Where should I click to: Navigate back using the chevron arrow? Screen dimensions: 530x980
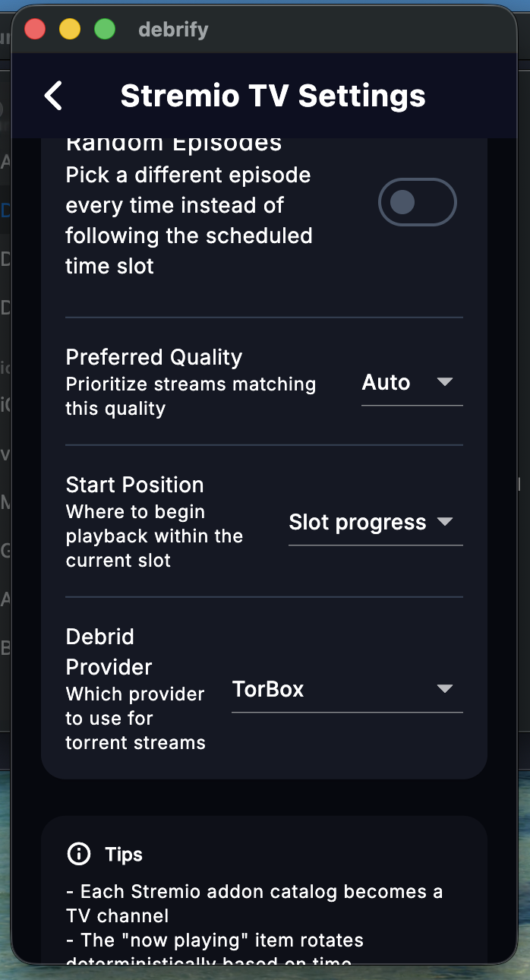pyautogui.click(x=52, y=96)
